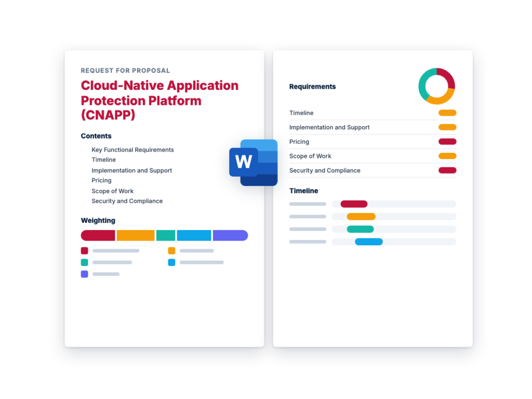The width and height of the screenshot is (532, 399).
Task: Click the teal segment of weighting bar
Action: coord(166,235)
